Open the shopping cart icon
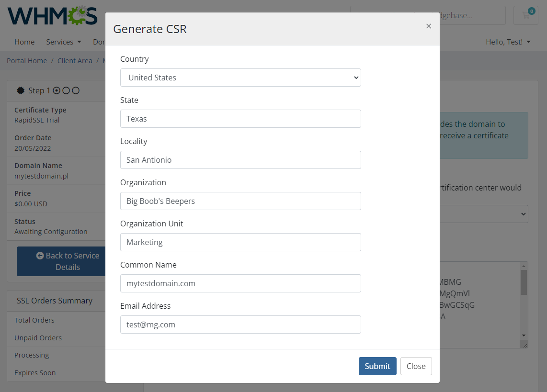This screenshot has height=392, width=547. pyautogui.click(x=525, y=15)
